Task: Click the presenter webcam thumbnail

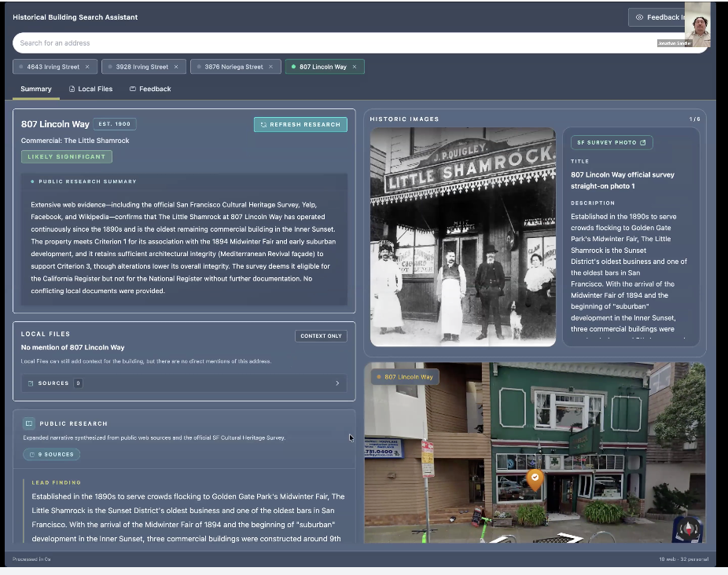Action: [697, 24]
